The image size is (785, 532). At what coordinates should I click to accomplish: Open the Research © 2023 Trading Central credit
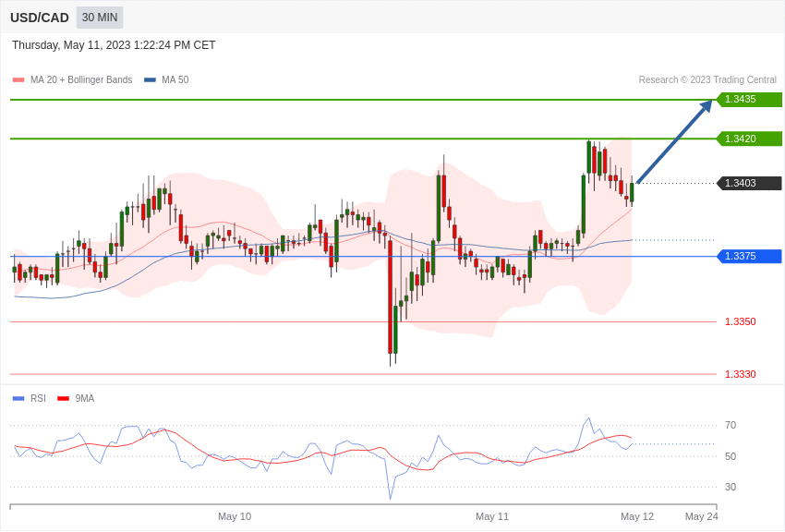tap(707, 79)
